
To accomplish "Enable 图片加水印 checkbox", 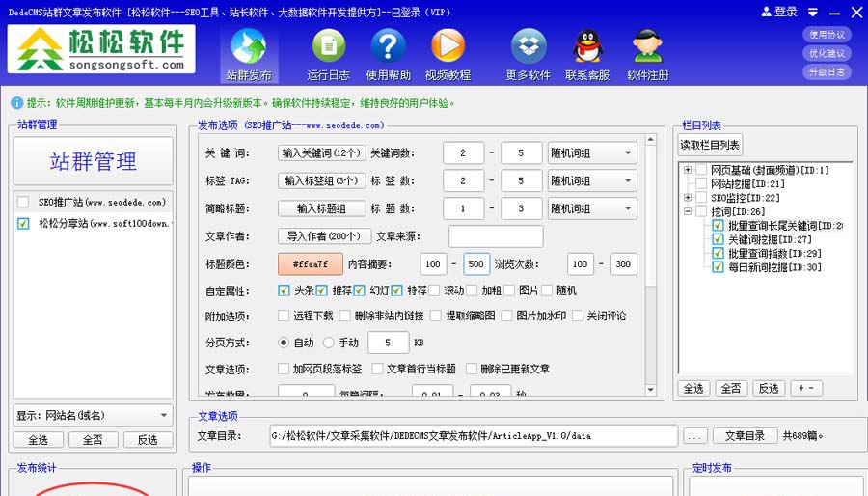I will tap(506, 317).
